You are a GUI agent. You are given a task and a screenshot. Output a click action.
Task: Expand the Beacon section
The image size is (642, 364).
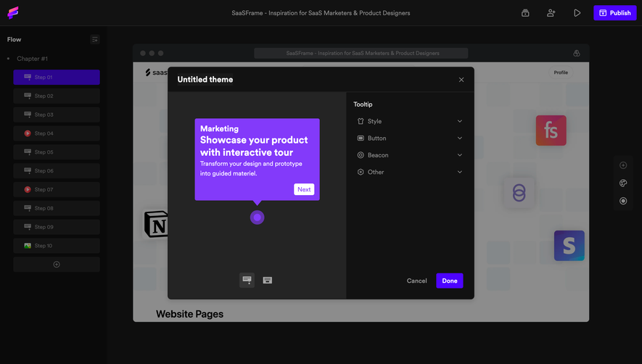[410, 155]
